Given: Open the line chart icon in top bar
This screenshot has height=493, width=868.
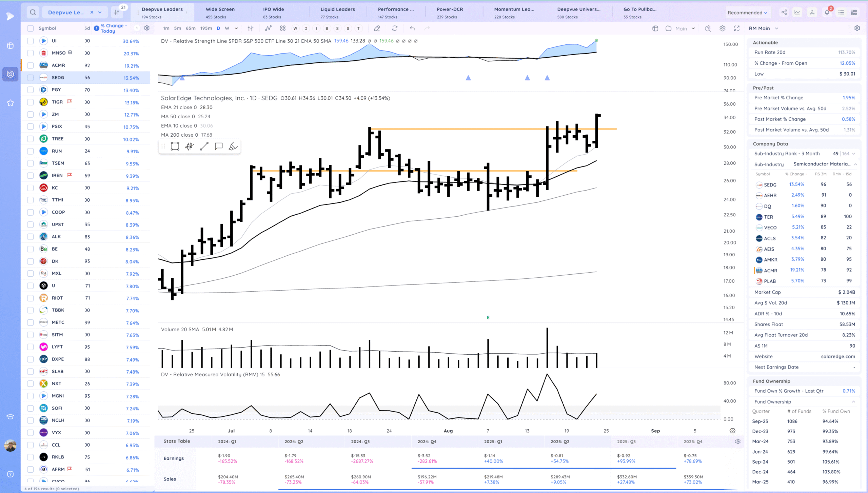Looking at the screenshot, I should [x=797, y=13].
